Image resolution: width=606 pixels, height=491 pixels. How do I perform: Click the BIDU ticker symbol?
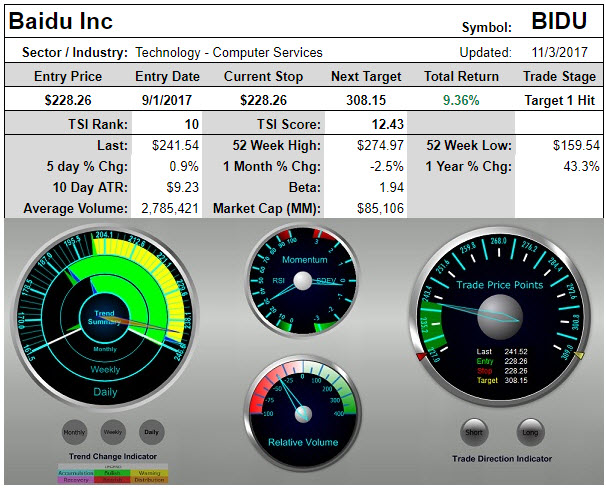(x=564, y=22)
